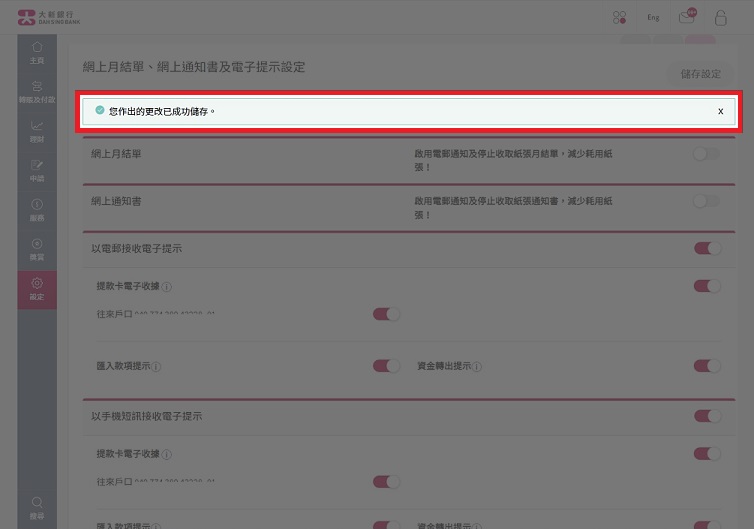Toggle 提款卡電子收據 switch under SMS alerts
Screen dimensions: 754x529
click(x=707, y=454)
